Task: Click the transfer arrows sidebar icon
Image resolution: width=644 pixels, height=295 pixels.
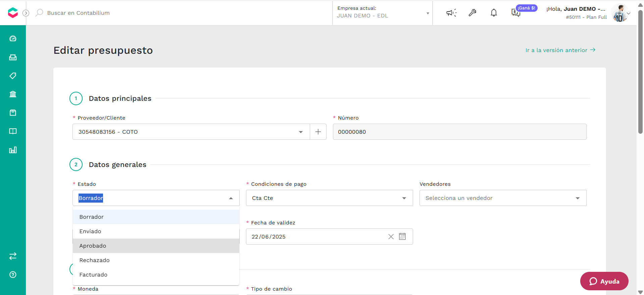Action: (13, 256)
